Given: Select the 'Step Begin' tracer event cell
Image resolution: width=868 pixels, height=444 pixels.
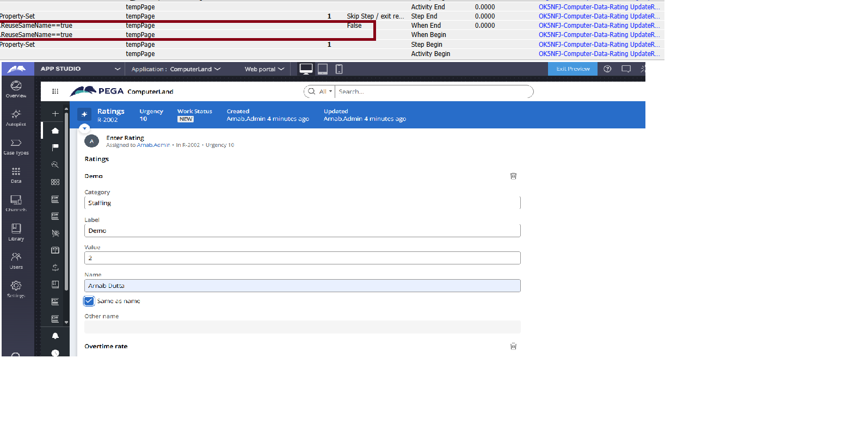Looking at the screenshot, I should [x=427, y=45].
